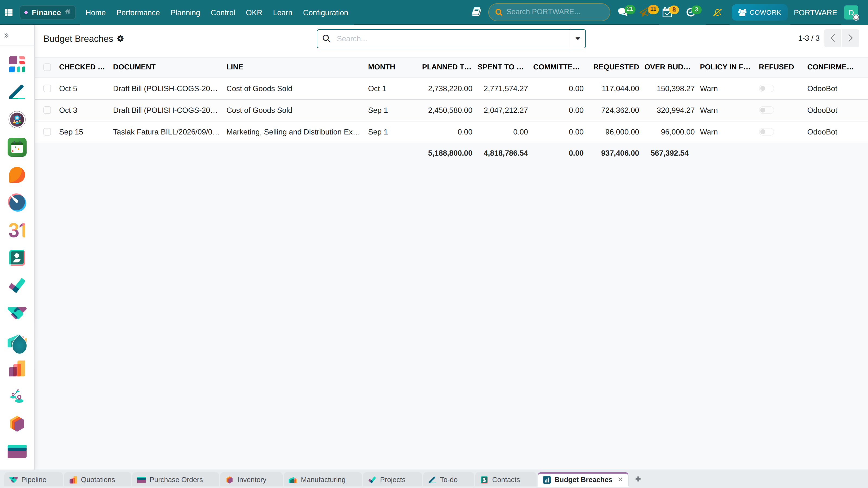Open Budget Breaches settings gear
Image resolution: width=868 pixels, height=488 pixels.
pyautogui.click(x=120, y=38)
